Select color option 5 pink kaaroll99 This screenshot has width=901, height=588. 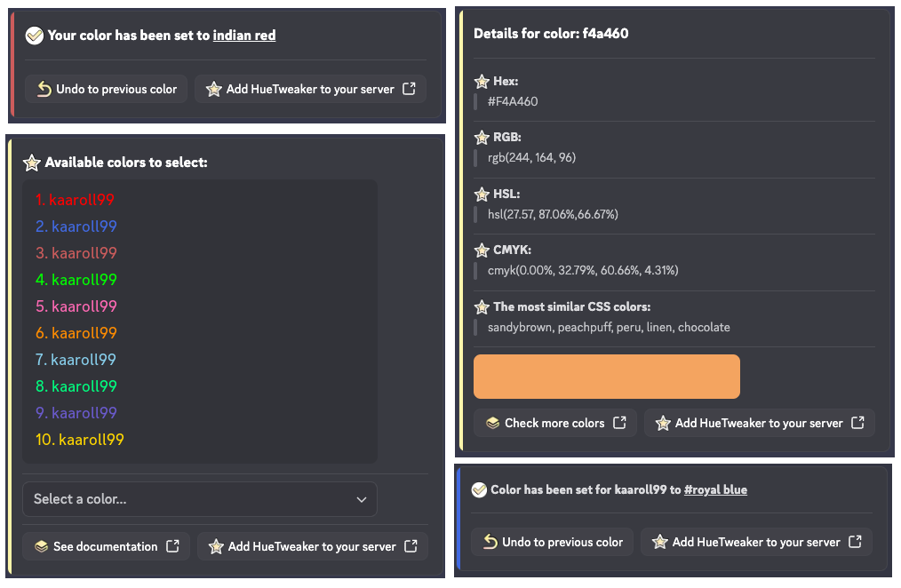(76, 306)
